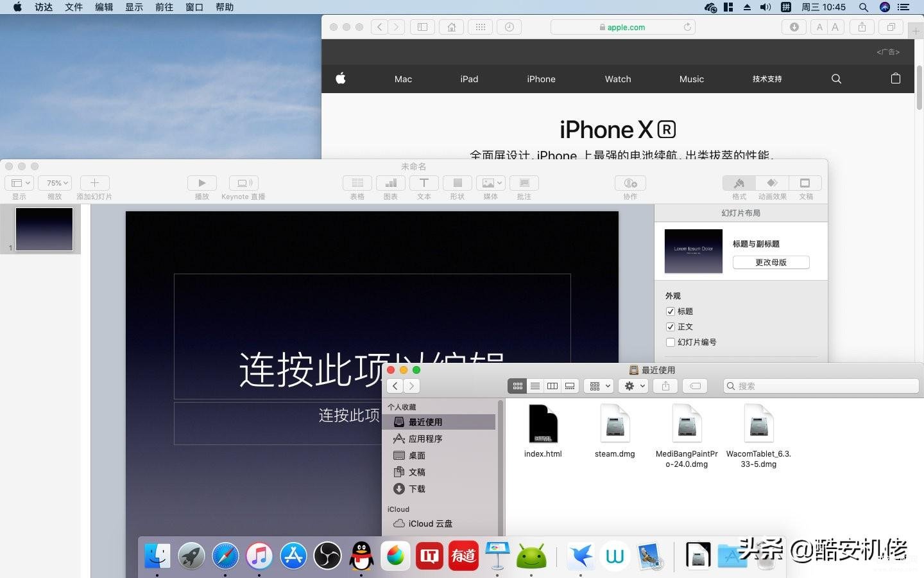Screen dimensions: 924x578
Task: Switch to 格式 format tab
Action: (x=739, y=184)
